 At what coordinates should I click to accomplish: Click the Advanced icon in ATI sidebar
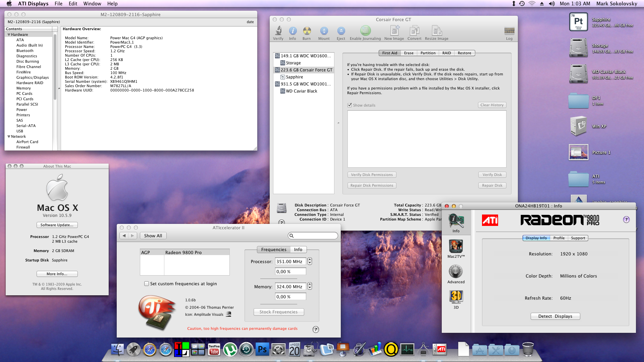click(x=456, y=271)
